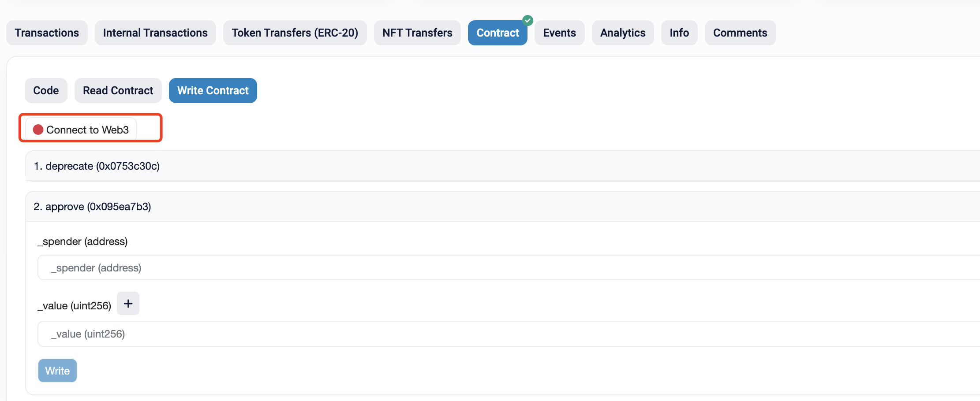The height and width of the screenshot is (401, 980).
Task: Click the red Connect to Web3 status dot
Action: 38,130
